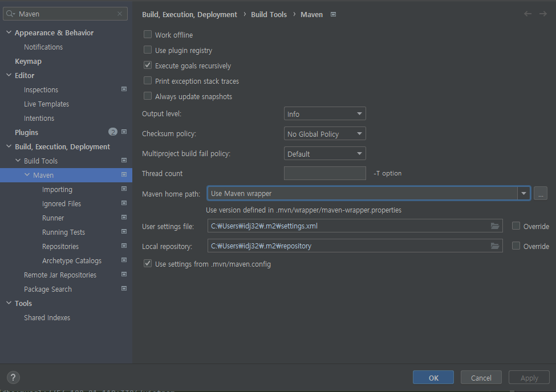Select Intentions in settings tree

pyautogui.click(x=39, y=118)
